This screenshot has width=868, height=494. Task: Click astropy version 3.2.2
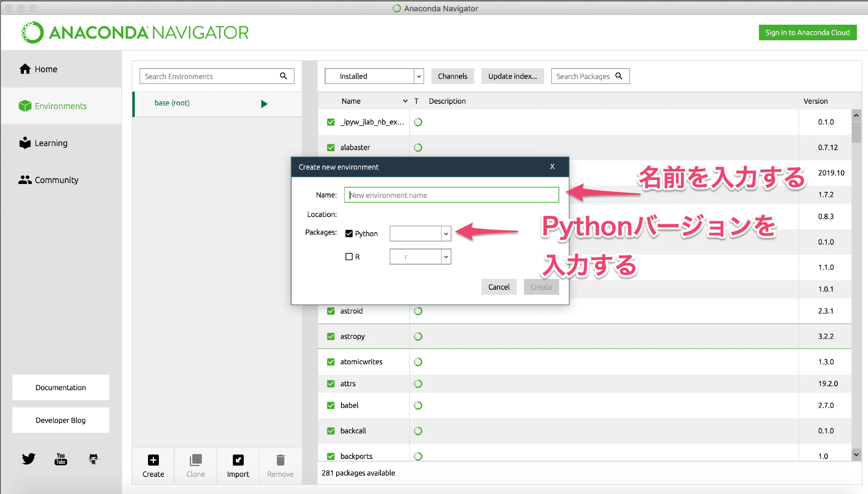826,336
